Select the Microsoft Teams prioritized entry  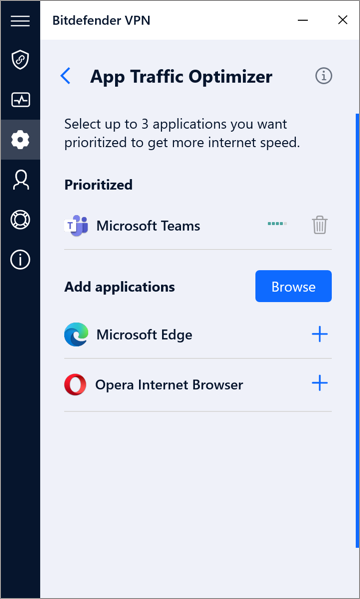[x=198, y=226]
